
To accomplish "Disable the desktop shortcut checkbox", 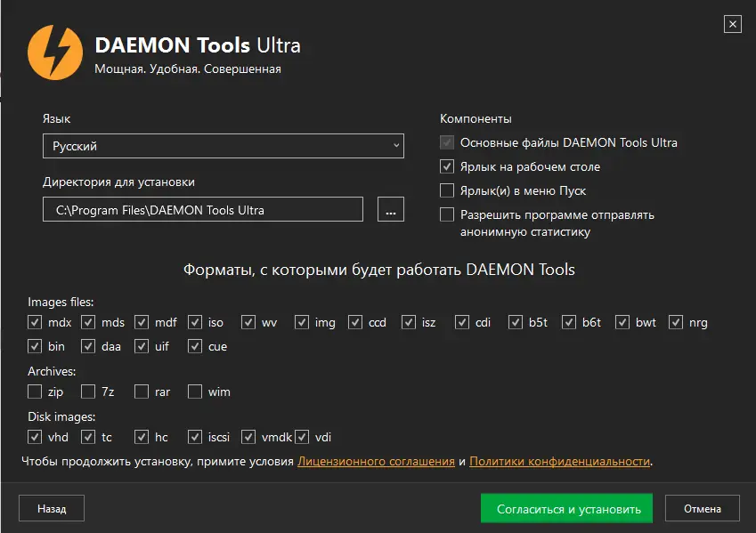I will click(x=447, y=166).
